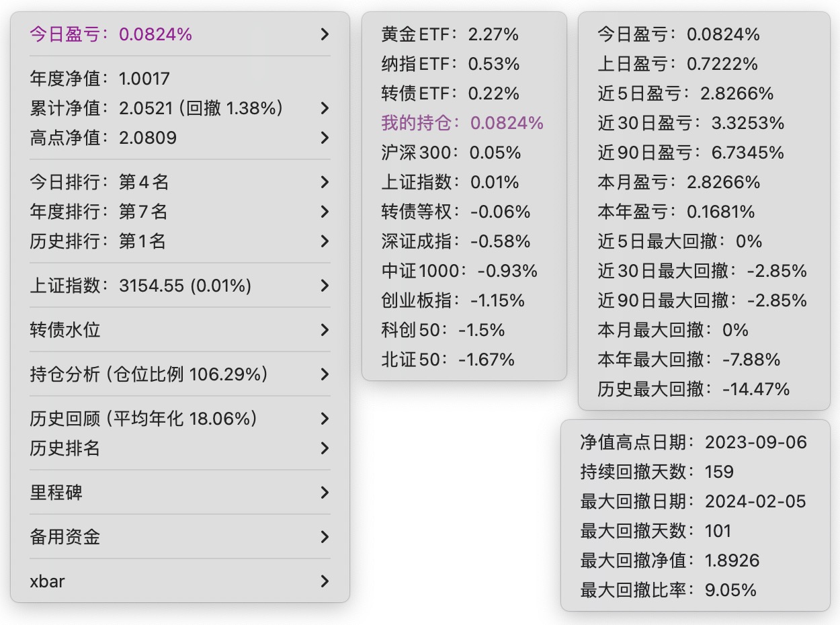The width and height of the screenshot is (840, 625).
Task: Select the 历史最大回撤 row
Action: pos(694,389)
